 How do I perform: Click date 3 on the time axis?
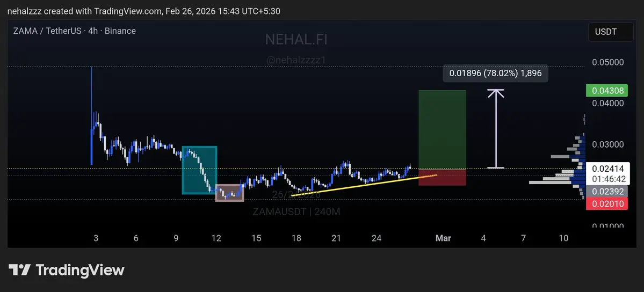pyautogui.click(x=96, y=238)
